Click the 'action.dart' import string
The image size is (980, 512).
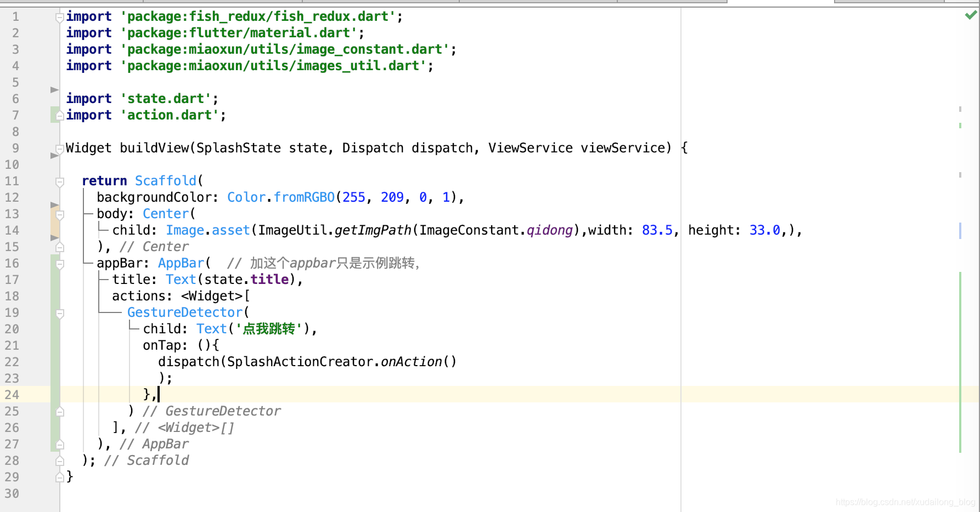click(x=170, y=115)
